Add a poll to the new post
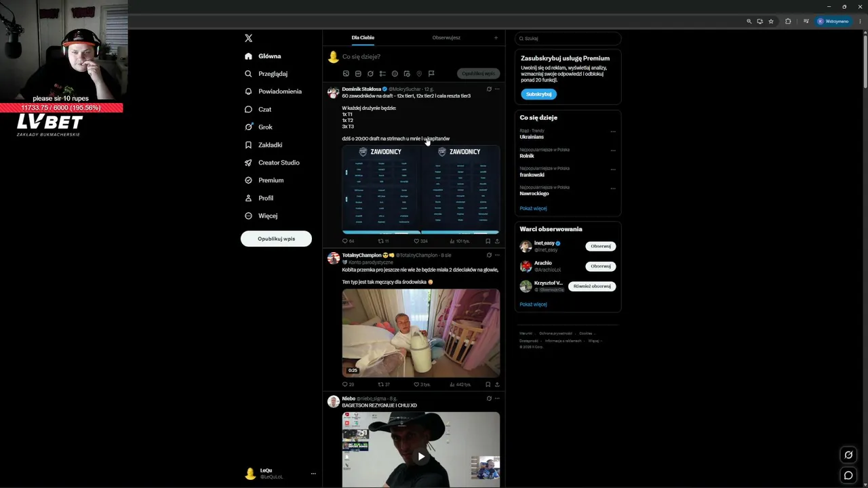 (x=382, y=74)
